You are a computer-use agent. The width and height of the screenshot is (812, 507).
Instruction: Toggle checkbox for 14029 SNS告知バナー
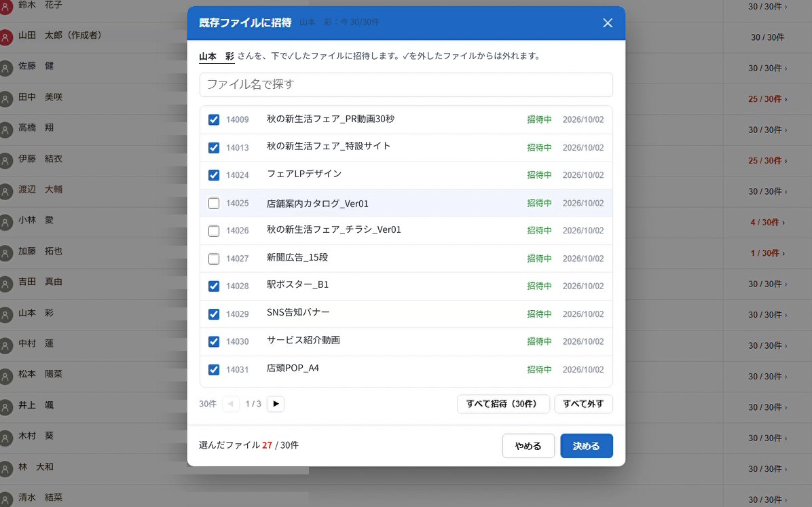click(214, 314)
